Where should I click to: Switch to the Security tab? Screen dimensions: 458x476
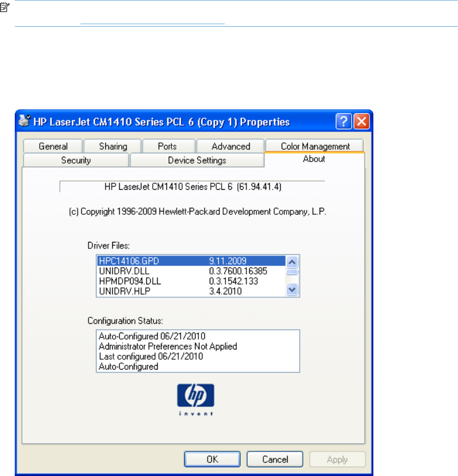76,160
